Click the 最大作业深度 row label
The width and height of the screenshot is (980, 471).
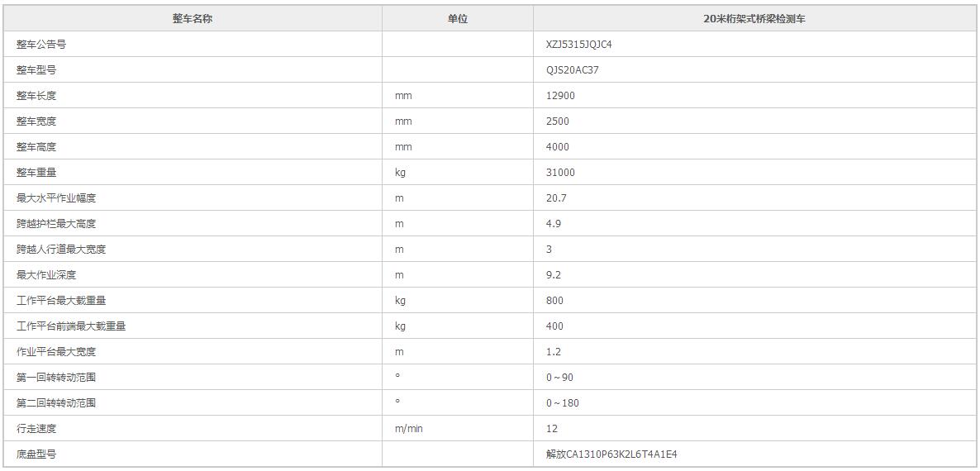(46, 275)
